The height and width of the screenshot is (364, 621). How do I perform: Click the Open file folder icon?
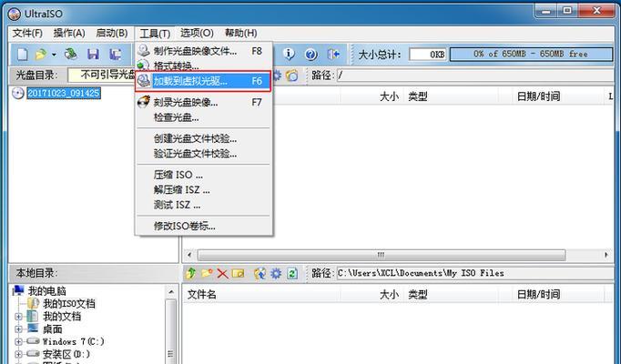[x=40, y=55]
